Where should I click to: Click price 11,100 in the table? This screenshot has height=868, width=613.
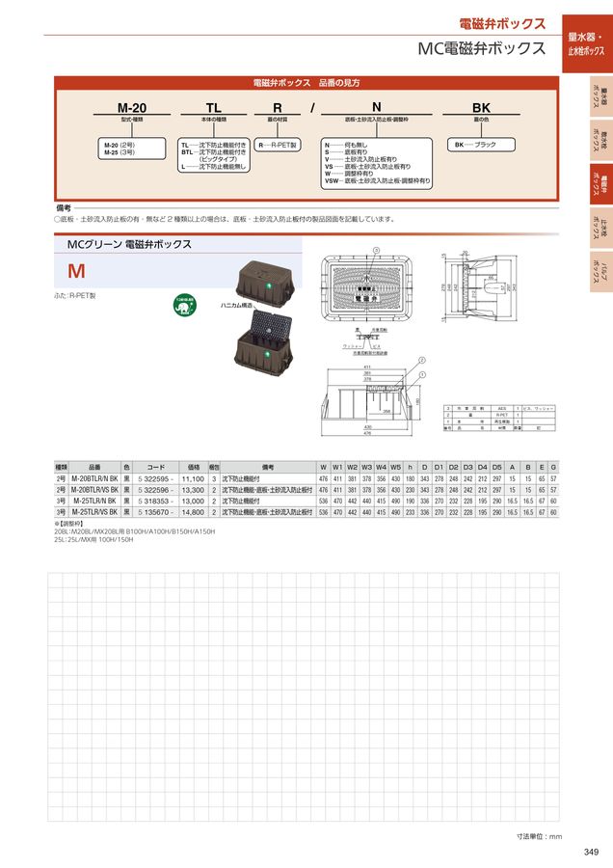[x=193, y=478]
